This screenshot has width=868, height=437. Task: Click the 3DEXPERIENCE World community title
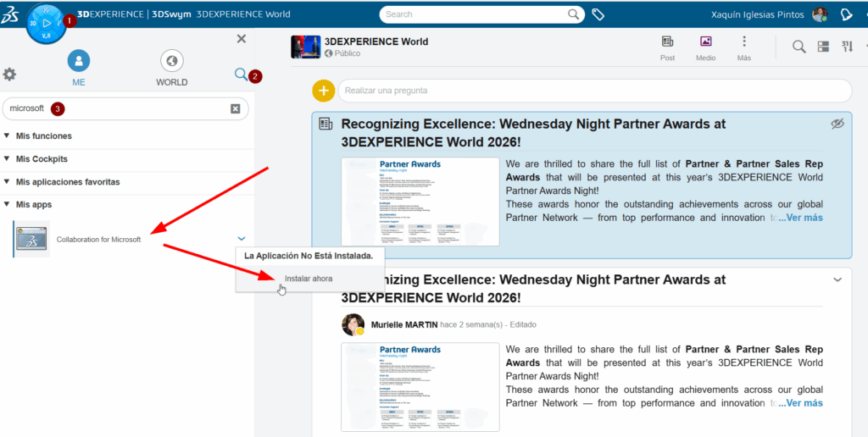pos(376,41)
